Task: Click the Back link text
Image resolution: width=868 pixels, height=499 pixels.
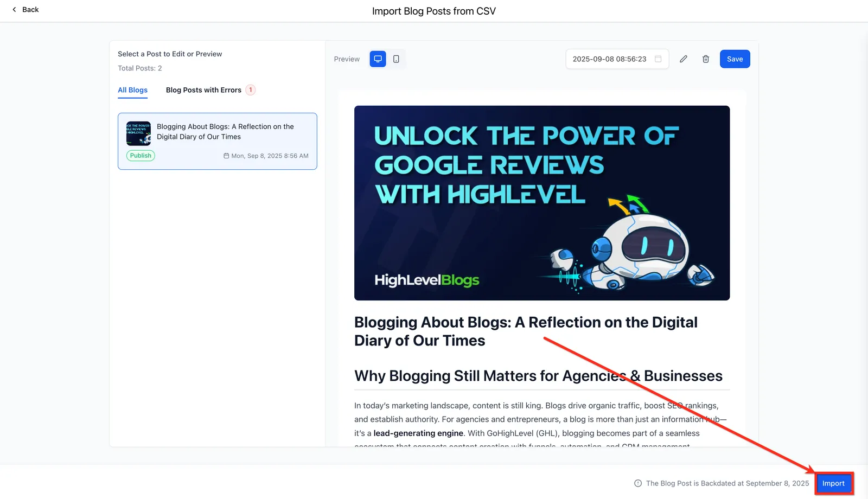Action: click(30, 9)
